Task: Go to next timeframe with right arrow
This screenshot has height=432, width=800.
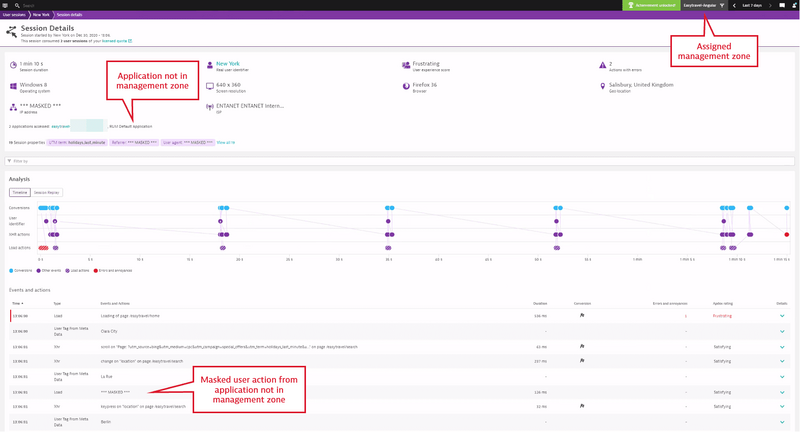Action: [770, 5]
